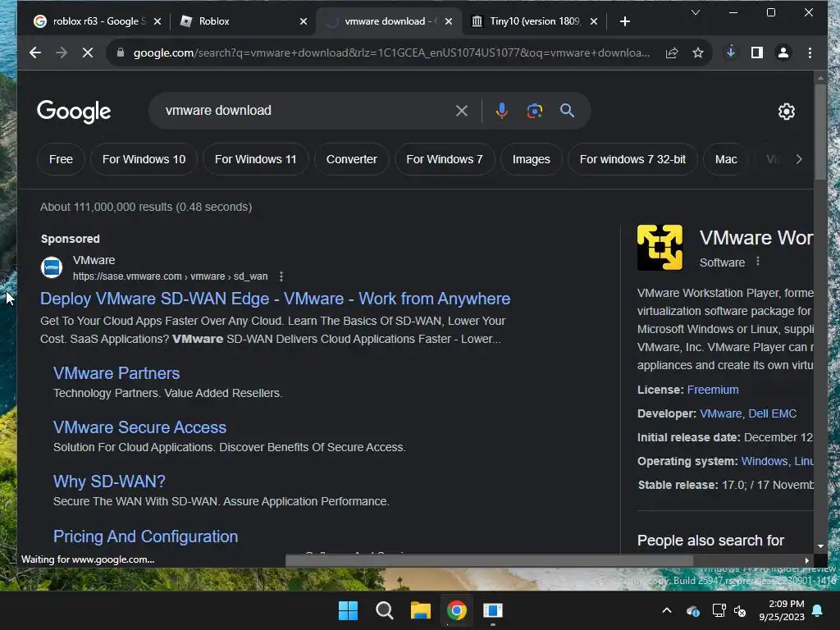Close the vmware download tab
This screenshot has width=840, height=630.
click(x=449, y=21)
